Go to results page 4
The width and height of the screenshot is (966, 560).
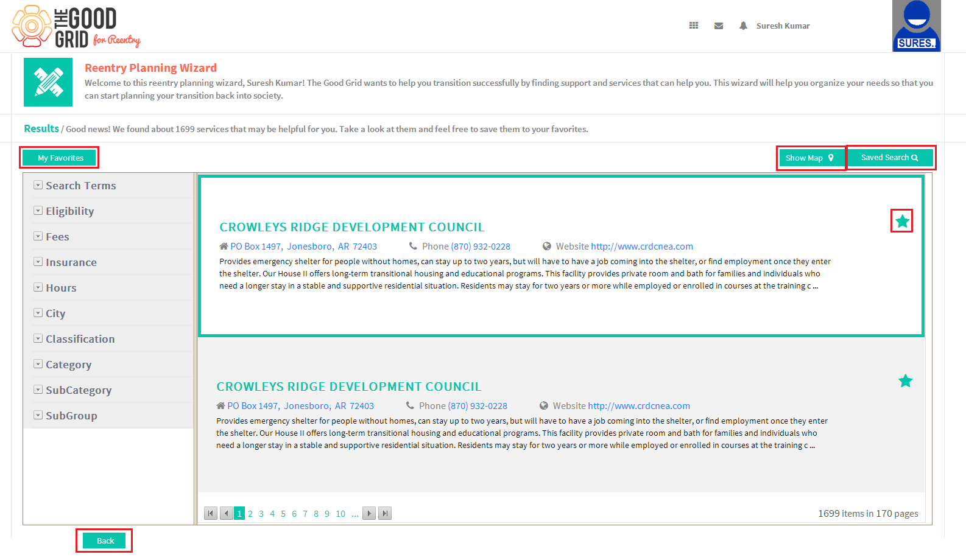point(272,514)
